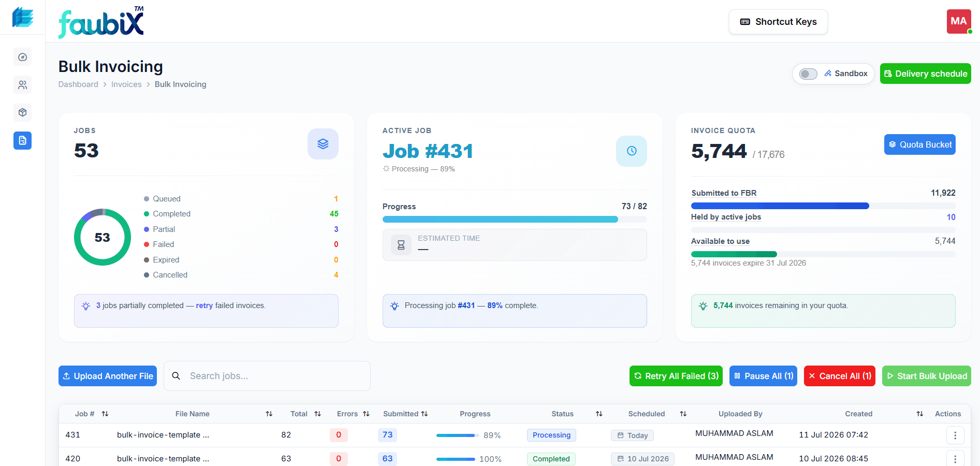Click the blue app logo in sidebar
Viewport: 980px width, 466px height.
(22, 17)
